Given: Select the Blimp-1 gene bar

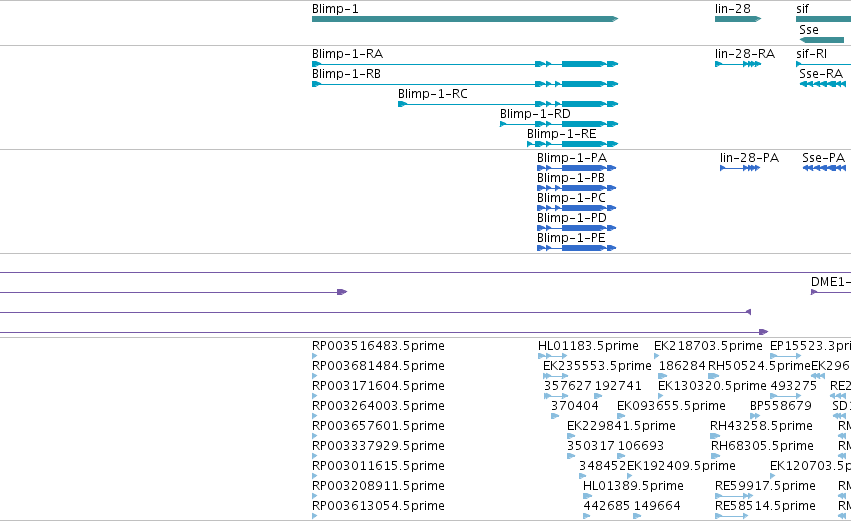Looking at the screenshot, I should point(465,19).
